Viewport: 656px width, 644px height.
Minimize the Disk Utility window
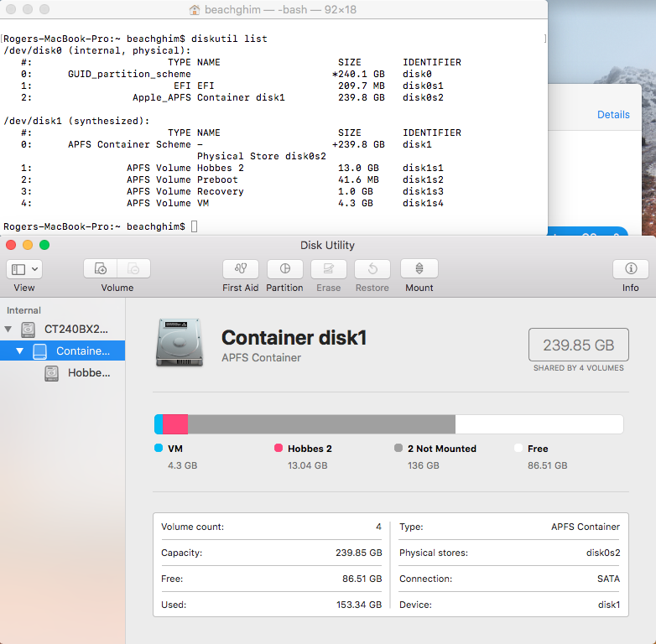[x=28, y=245]
